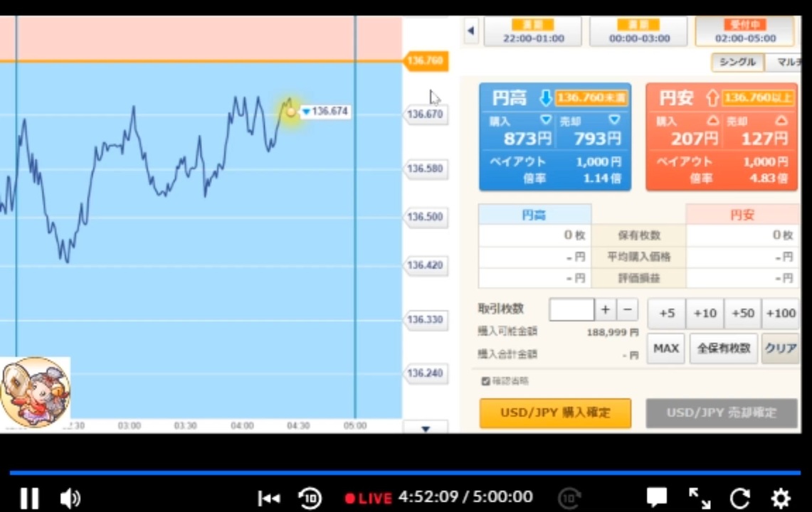
Task: Switch to マルチ mode
Action: point(784,62)
